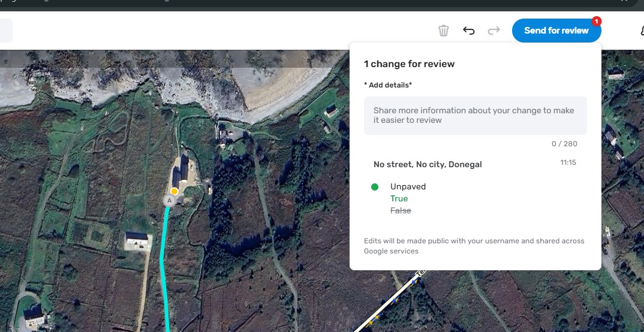Viewport: 644px width, 332px height.
Task: Click the struck-through False value
Action: click(401, 210)
